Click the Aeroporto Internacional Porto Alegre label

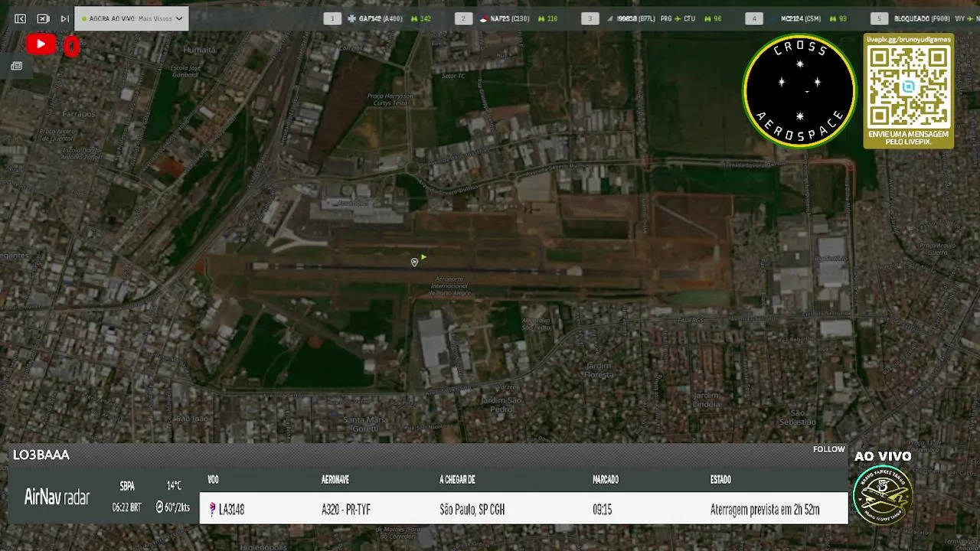tap(450, 285)
